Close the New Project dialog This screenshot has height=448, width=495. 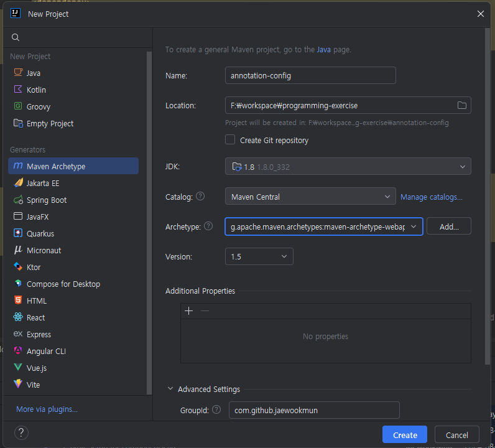481,14
